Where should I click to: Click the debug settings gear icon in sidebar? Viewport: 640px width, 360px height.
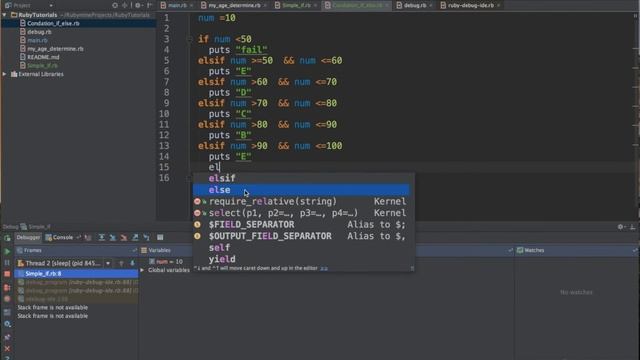(x=7, y=324)
